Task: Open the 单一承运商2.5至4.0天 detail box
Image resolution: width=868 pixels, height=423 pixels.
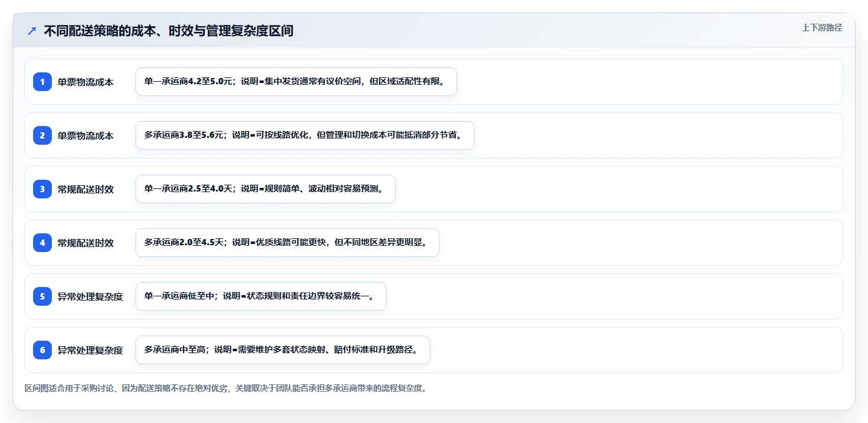Action: click(x=265, y=189)
